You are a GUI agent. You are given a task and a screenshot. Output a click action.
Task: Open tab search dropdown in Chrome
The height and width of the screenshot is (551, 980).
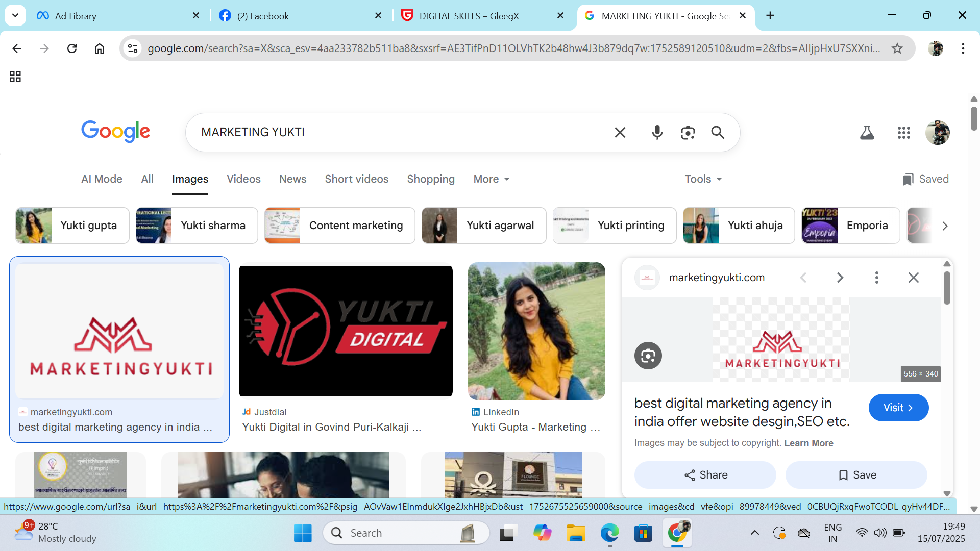tap(15, 15)
